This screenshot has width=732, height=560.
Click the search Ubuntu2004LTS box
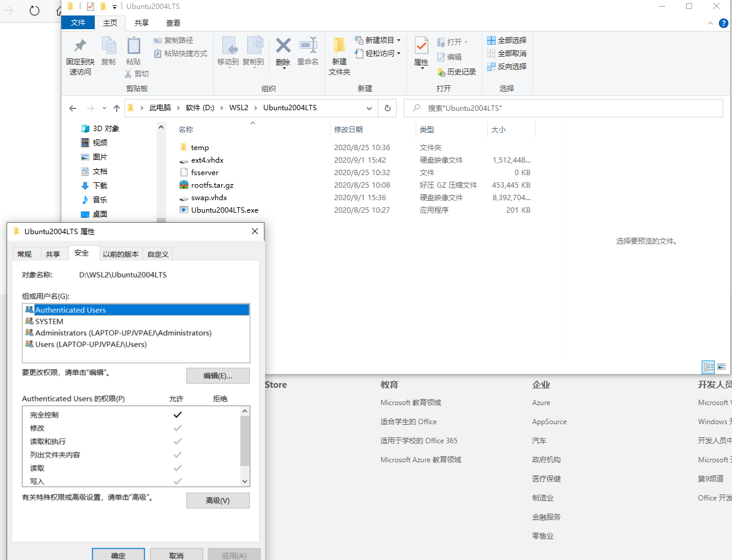(x=563, y=108)
